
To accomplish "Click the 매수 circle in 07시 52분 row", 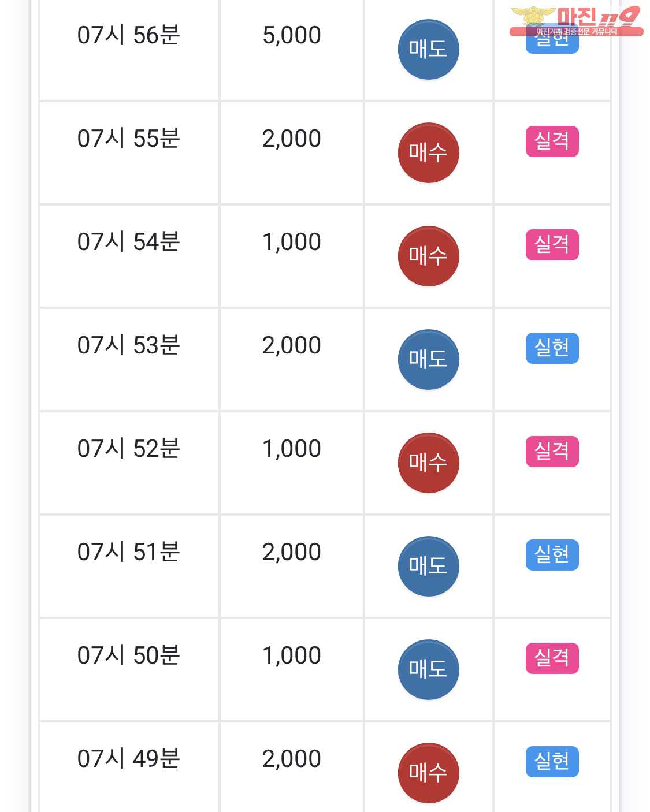I will pyautogui.click(x=428, y=463).
